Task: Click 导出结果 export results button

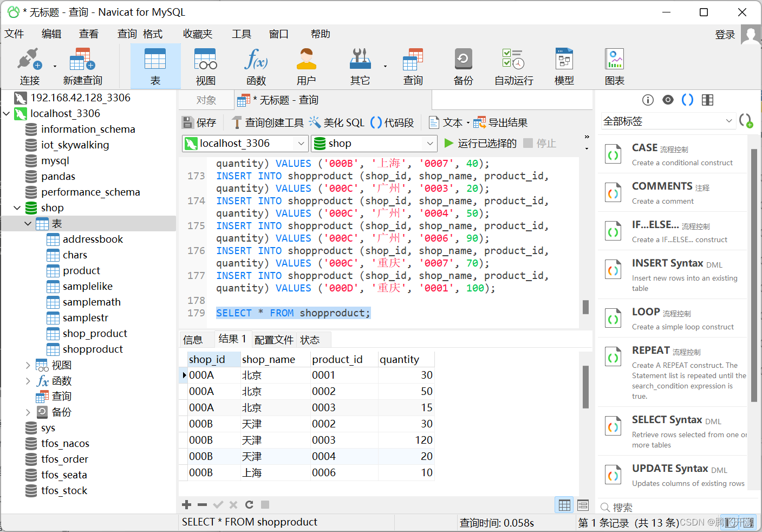Action: tap(500, 122)
